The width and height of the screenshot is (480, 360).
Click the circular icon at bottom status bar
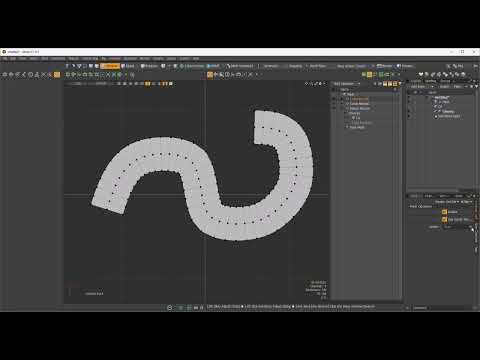click(169, 307)
